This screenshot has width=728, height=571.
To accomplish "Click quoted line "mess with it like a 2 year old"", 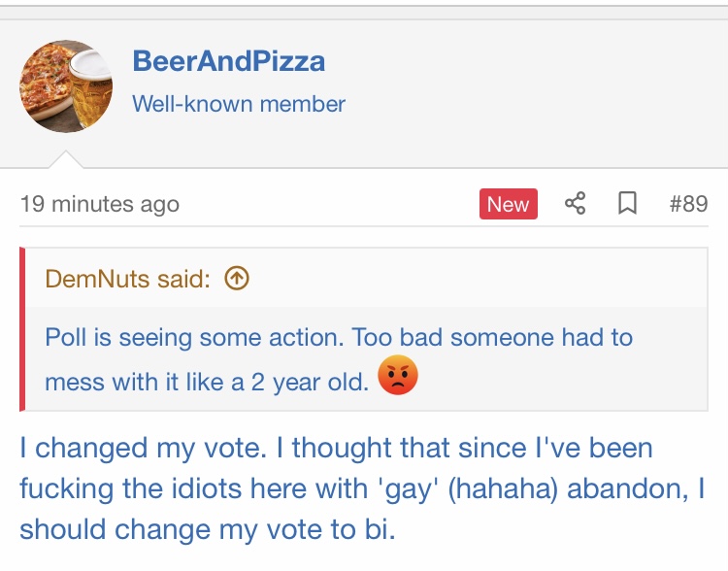I will pyautogui.click(x=207, y=382).
